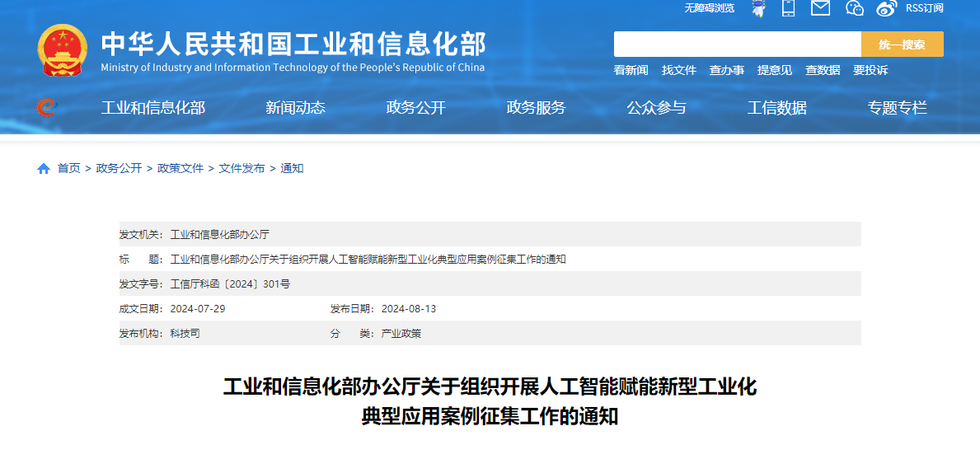Go to 通知 in breadcrumb

point(292,168)
